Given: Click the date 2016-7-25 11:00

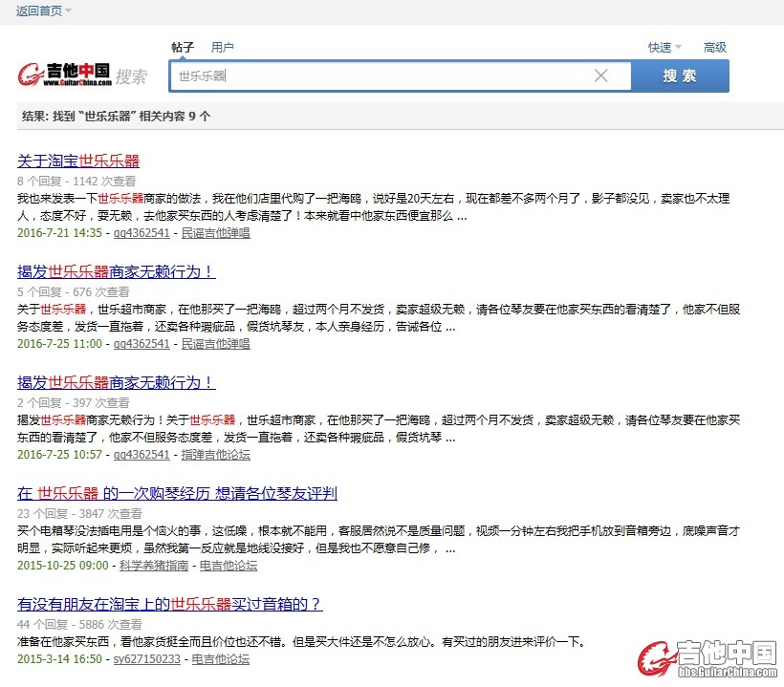Looking at the screenshot, I should coord(59,344).
